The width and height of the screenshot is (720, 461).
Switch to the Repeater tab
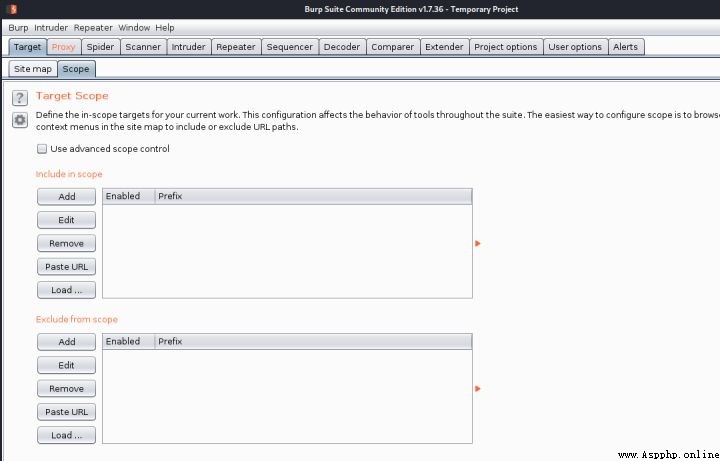pos(236,47)
